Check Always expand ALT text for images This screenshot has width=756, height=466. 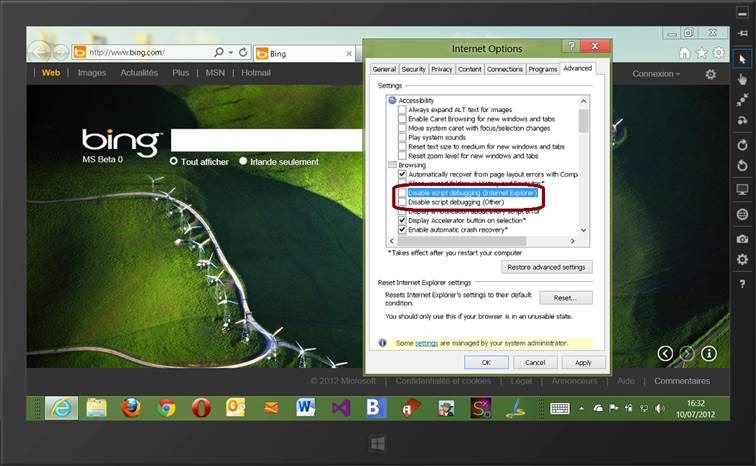402,110
